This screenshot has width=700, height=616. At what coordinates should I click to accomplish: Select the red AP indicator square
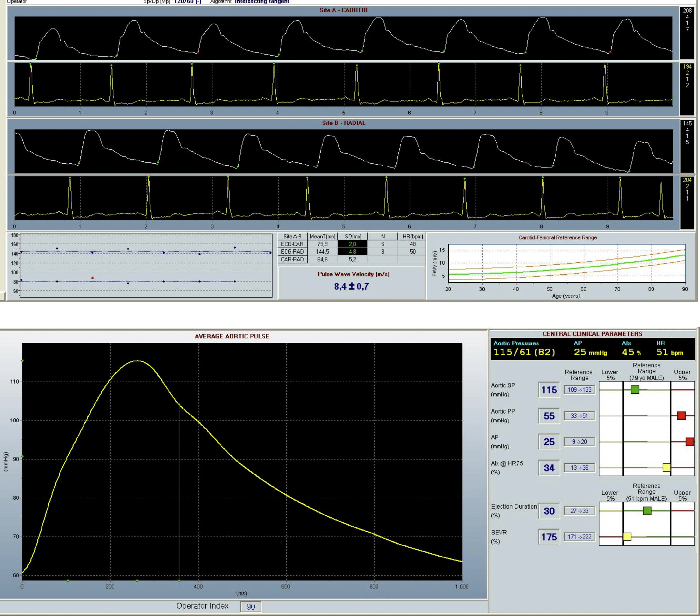click(690, 442)
